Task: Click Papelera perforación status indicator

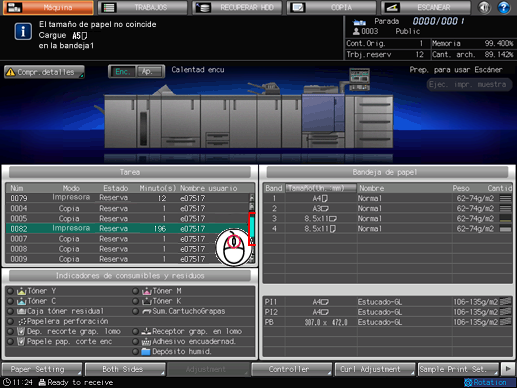Action: point(11,321)
